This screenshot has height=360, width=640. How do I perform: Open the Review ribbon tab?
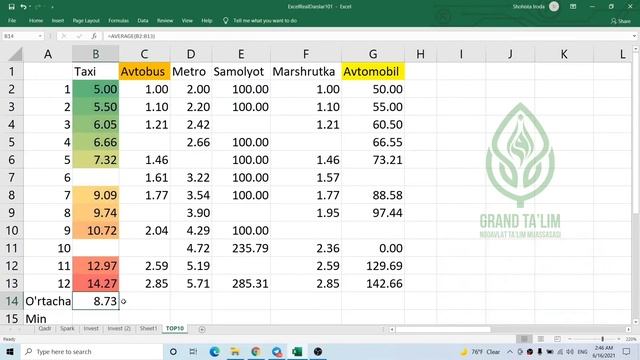[x=165, y=20]
